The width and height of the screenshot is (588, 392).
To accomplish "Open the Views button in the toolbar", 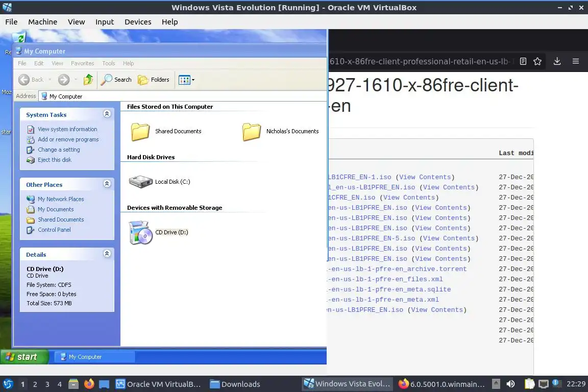I will point(184,80).
